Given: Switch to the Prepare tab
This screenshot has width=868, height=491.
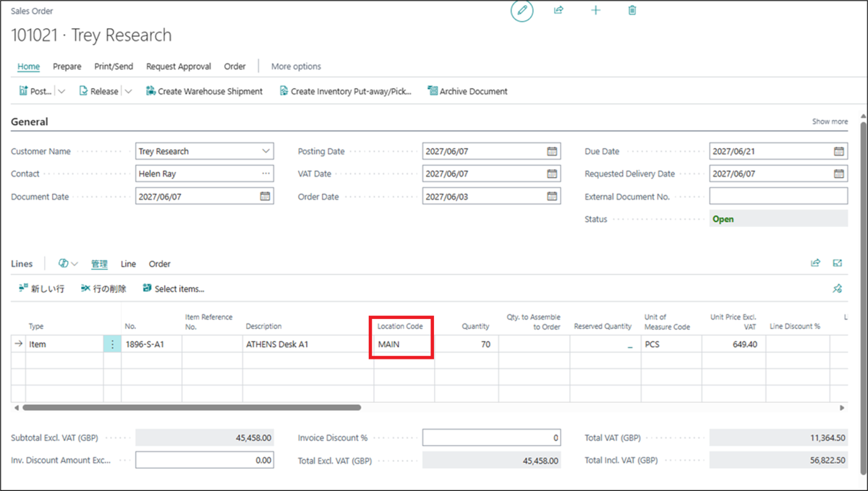Looking at the screenshot, I should point(67,67).
